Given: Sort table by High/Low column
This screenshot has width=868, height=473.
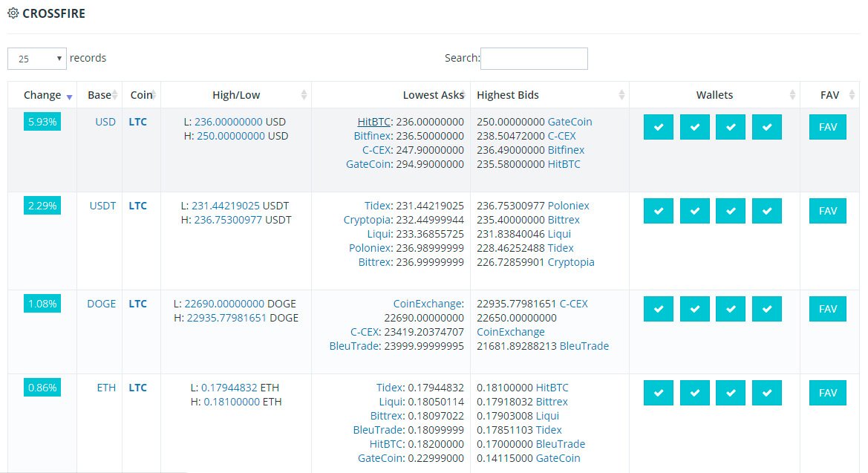Looking at the screenshot, I should 236,95.
